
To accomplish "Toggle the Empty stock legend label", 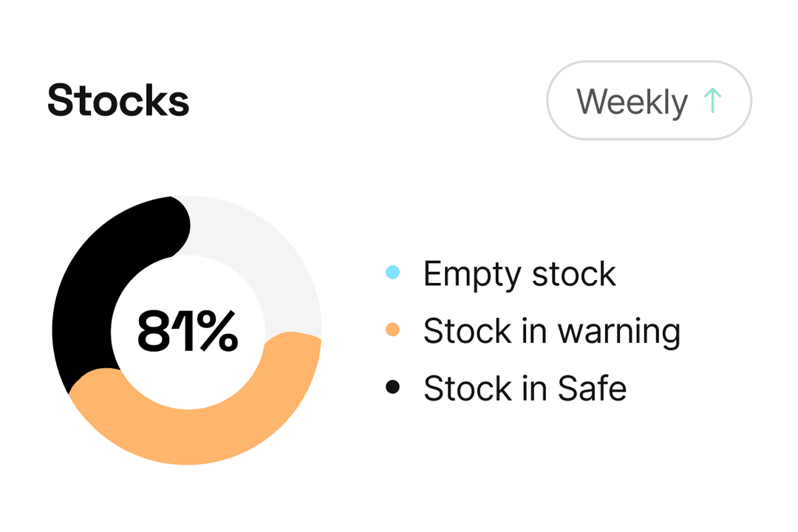I will [x=519, y=274].
